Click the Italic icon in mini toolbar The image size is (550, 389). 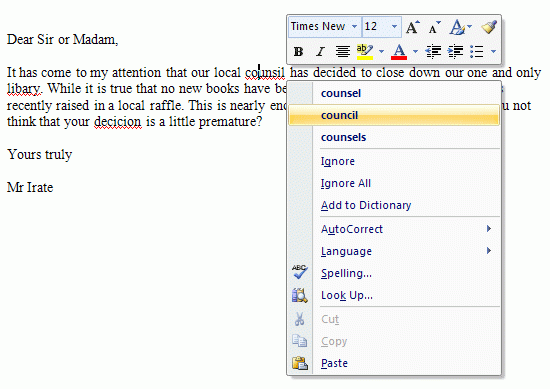(x=320, y=52)
